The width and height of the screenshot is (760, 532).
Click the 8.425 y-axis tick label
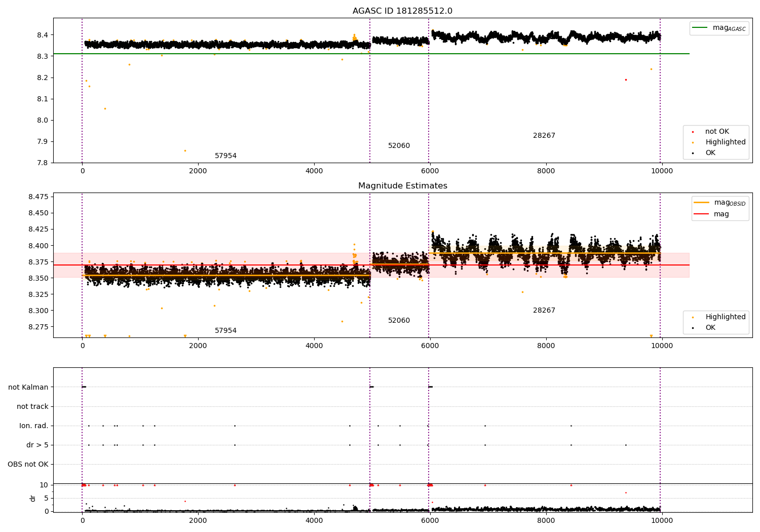click(x=39, y=230)
